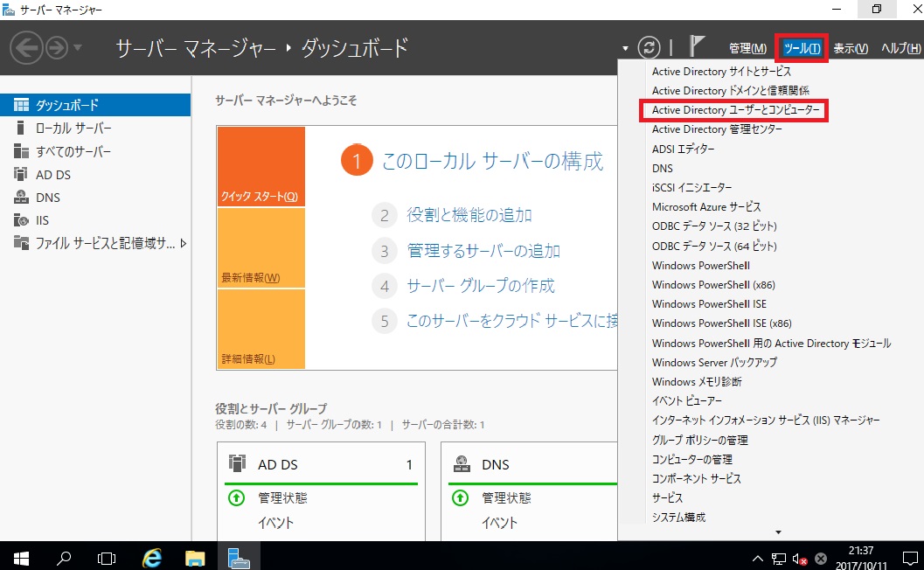
Task: Launch Windows PowerShell ISE (x86)
Action: 721,323
